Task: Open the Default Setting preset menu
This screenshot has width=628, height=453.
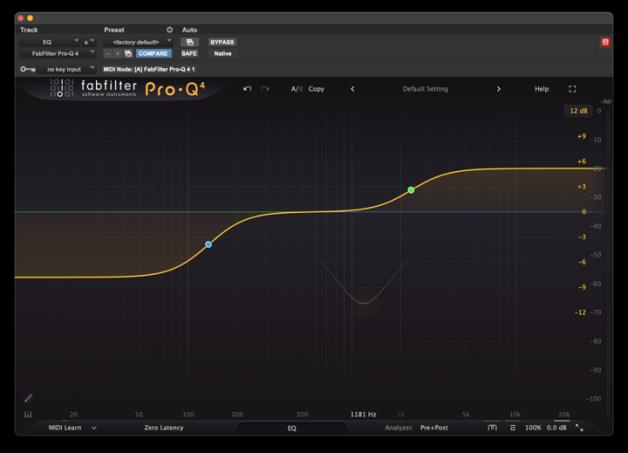Action: tap(425, 89)
